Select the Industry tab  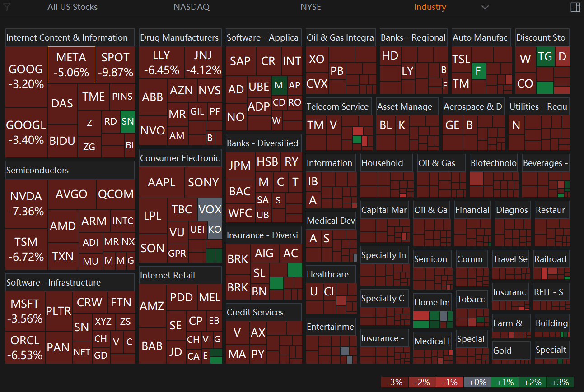click(x=430, y=7)
